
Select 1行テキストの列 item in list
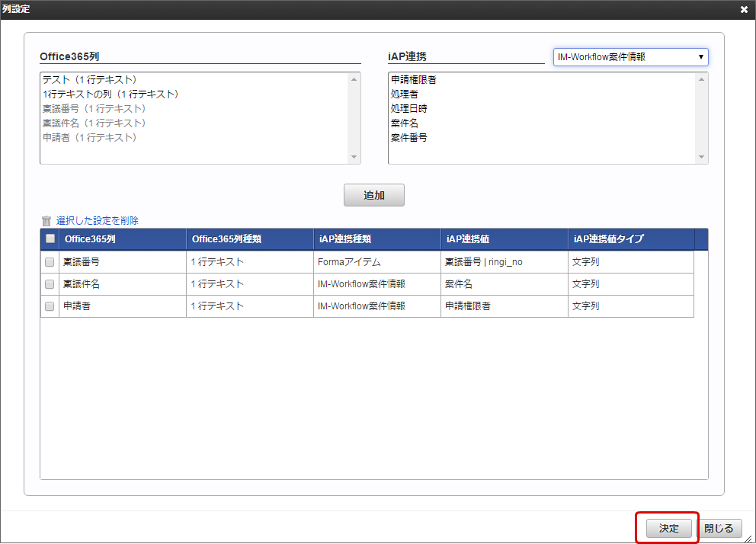click(111, 94)
